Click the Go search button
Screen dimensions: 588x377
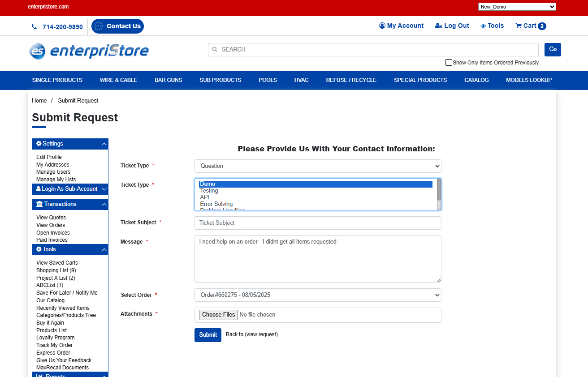[x=553, y=50]
